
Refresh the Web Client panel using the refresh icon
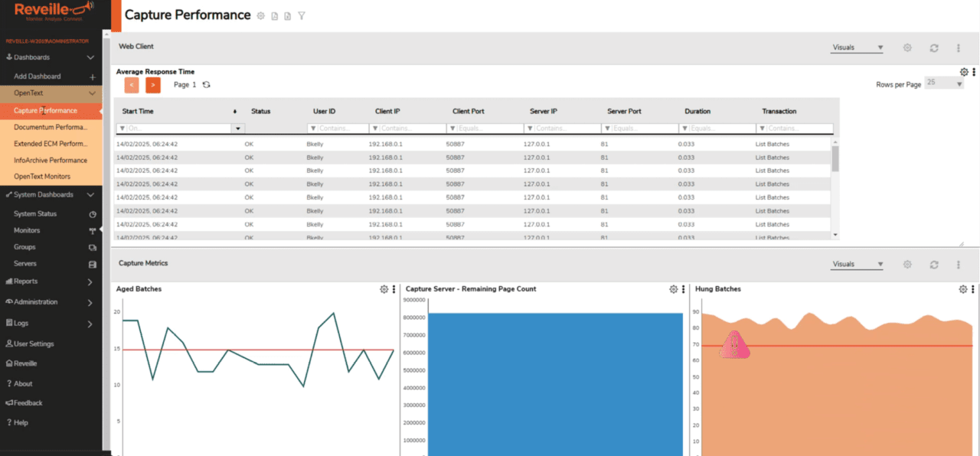[x=934, y=47]
